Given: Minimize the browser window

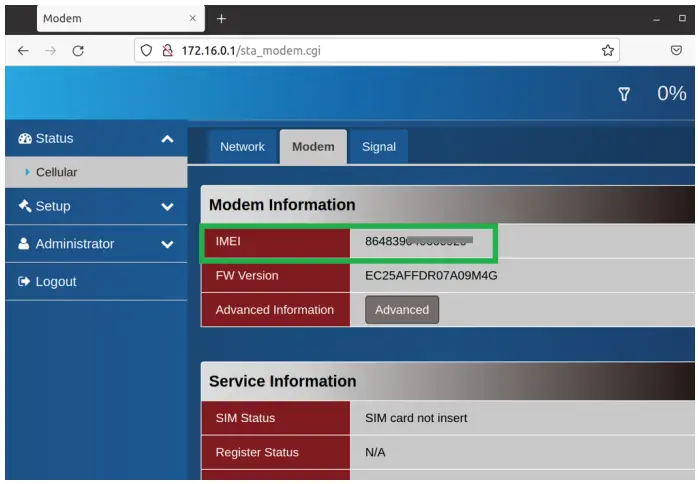Looking at the screenshot, I should coord(656,19).
